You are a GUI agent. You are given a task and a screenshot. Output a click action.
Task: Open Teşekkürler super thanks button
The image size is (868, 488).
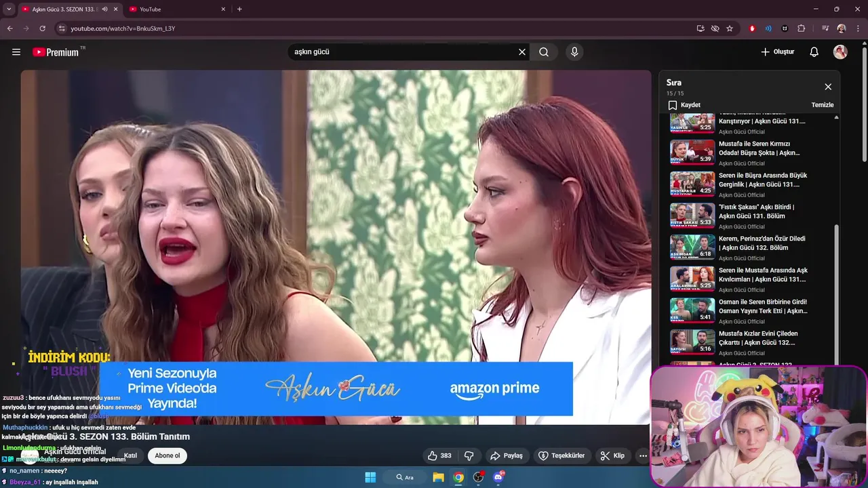point(561,455)
